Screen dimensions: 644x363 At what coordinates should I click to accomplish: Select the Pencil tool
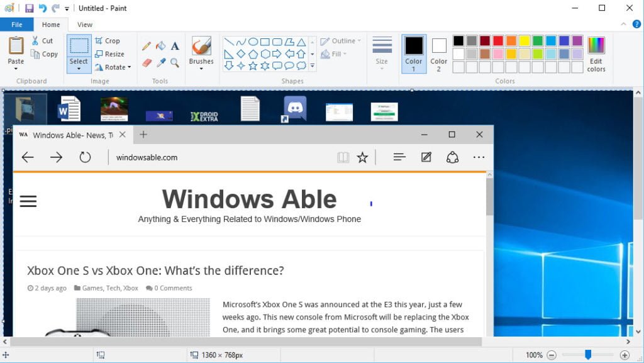[147, 46]
